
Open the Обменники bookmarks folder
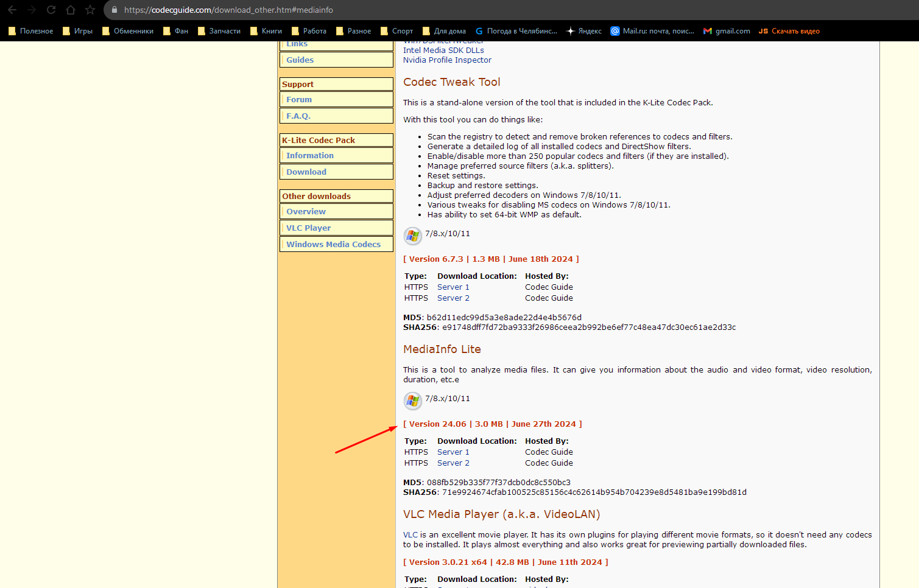128,31
